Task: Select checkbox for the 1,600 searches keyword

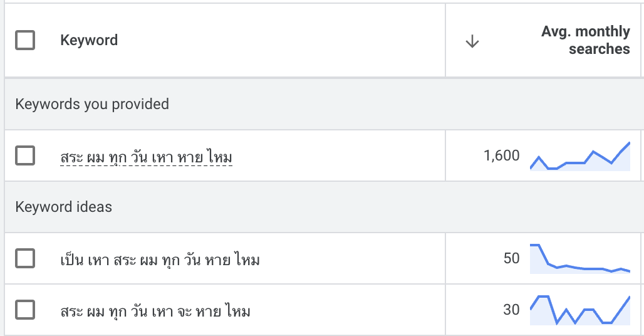Action: (x=25, y=155)
